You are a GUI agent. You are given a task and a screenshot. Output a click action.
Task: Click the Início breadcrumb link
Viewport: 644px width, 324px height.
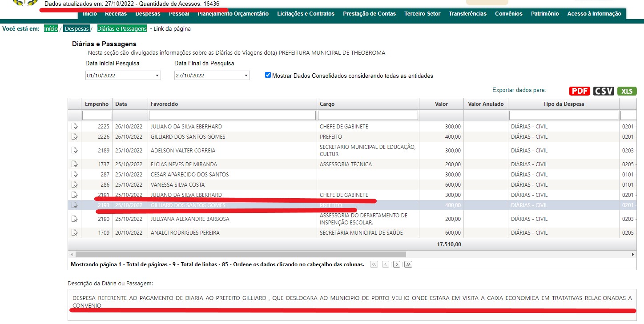click(x=51, y=29)
